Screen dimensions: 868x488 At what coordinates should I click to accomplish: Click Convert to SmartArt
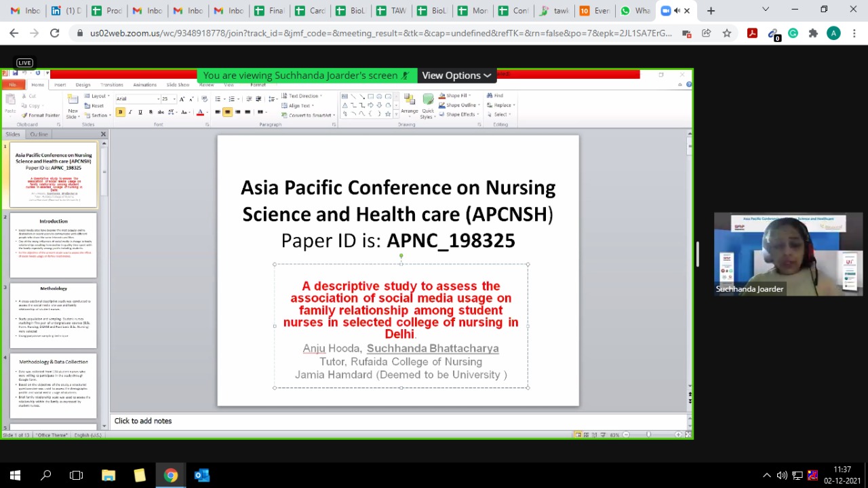coord(308,115)
